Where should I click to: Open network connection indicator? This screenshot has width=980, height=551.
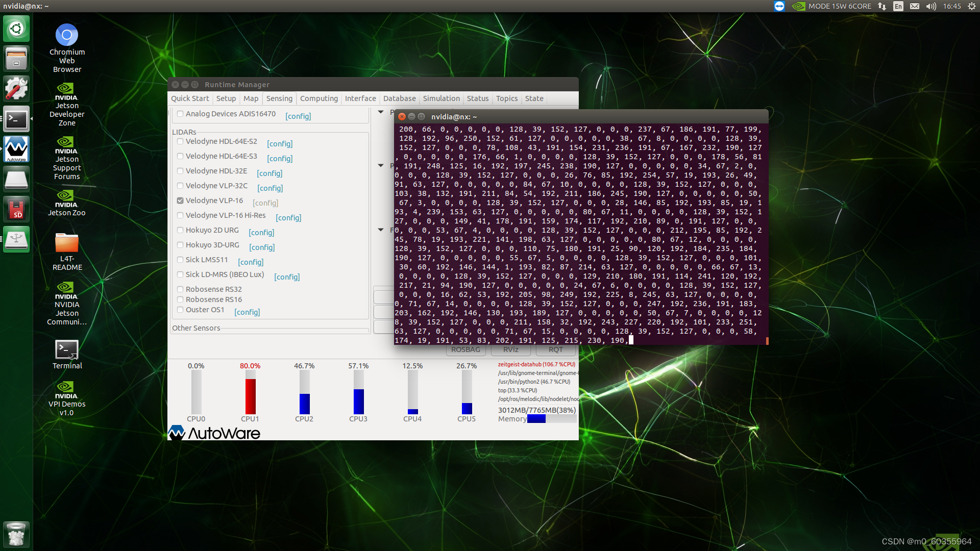pos(882,6)
